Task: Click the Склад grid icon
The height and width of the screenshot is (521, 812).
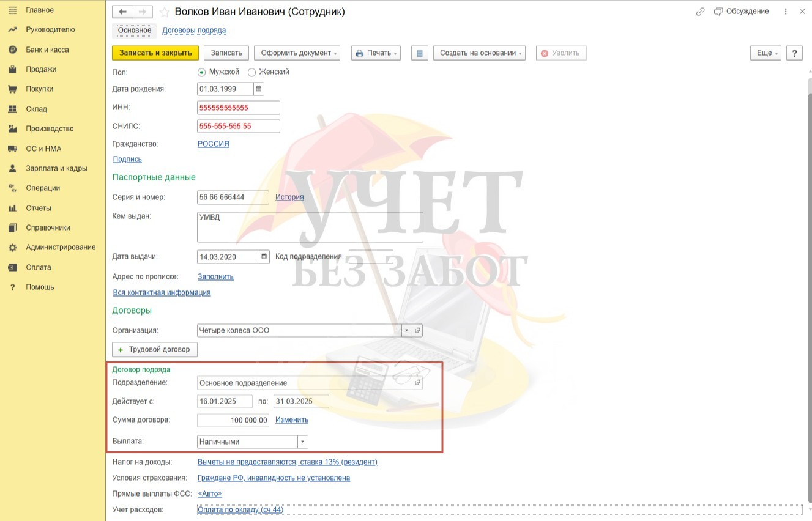Action: tap(12, 109)
